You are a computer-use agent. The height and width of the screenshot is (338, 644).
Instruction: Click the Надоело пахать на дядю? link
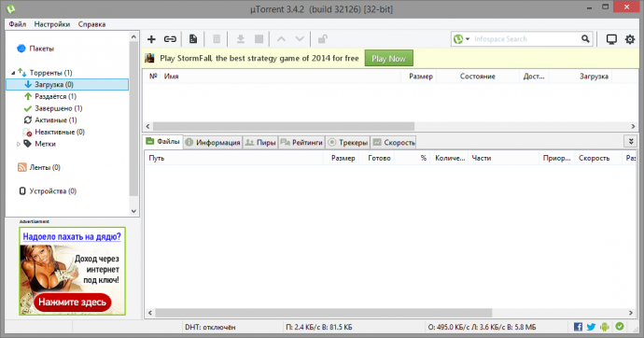(x=72, y=236)
